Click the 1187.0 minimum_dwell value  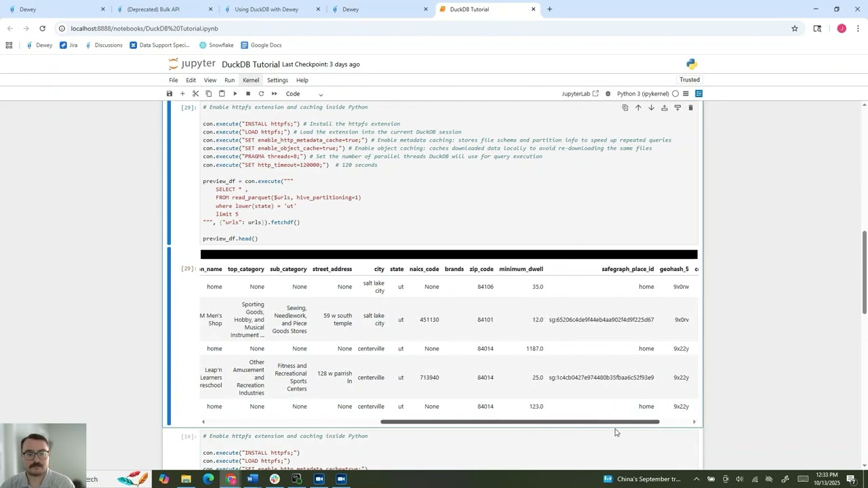coord(534,349)
